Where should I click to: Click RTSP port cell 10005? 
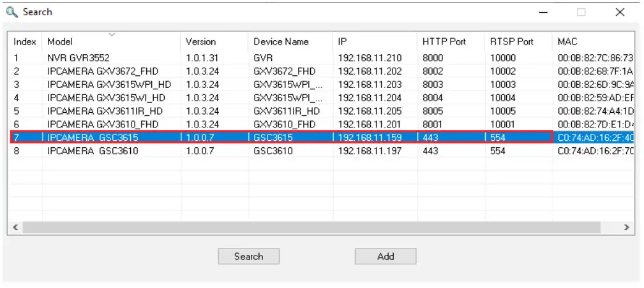pos(503,111)
